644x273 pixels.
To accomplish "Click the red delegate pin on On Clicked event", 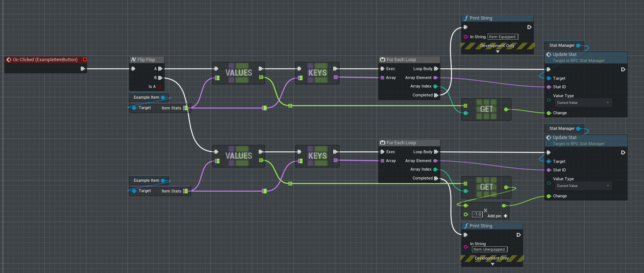I will 85,59.
